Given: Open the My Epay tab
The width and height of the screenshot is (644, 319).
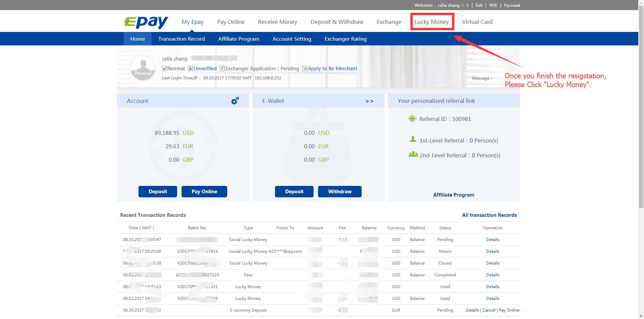Looking at the screenshot, I should tap(193, 22).
